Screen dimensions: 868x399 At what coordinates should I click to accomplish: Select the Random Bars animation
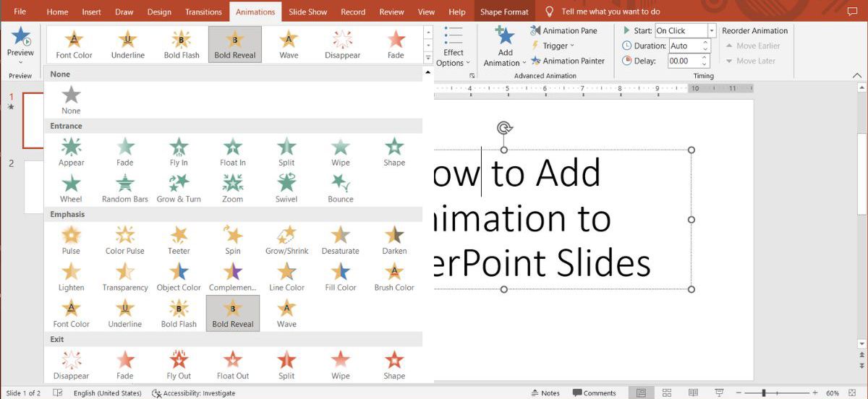[125, 189]
